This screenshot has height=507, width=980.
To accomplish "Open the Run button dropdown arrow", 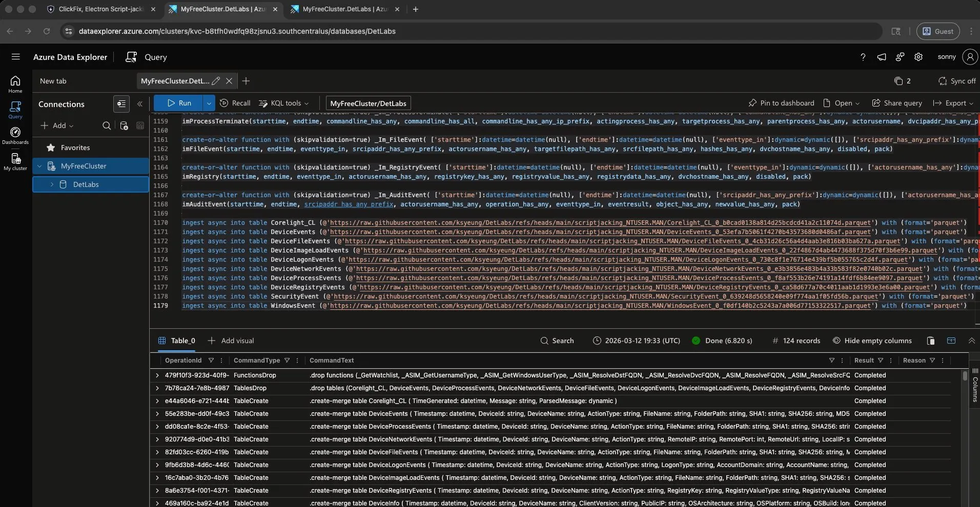I will tap(209, 103).
